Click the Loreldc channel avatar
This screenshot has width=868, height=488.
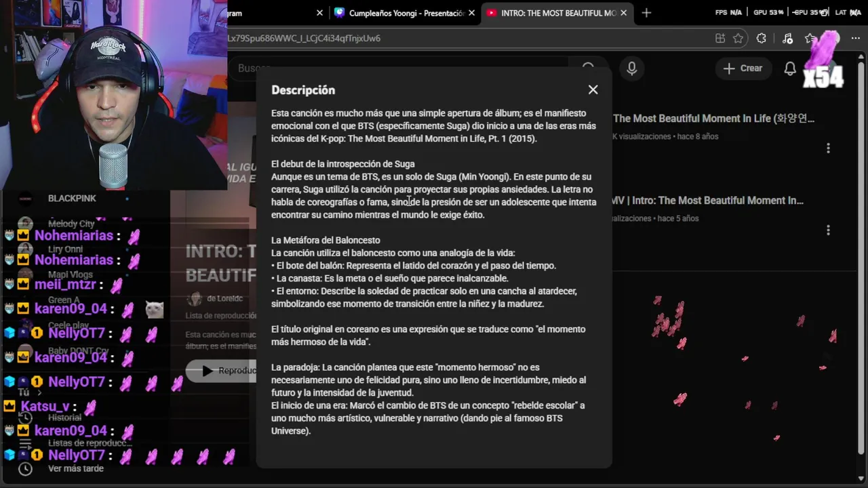195,299
